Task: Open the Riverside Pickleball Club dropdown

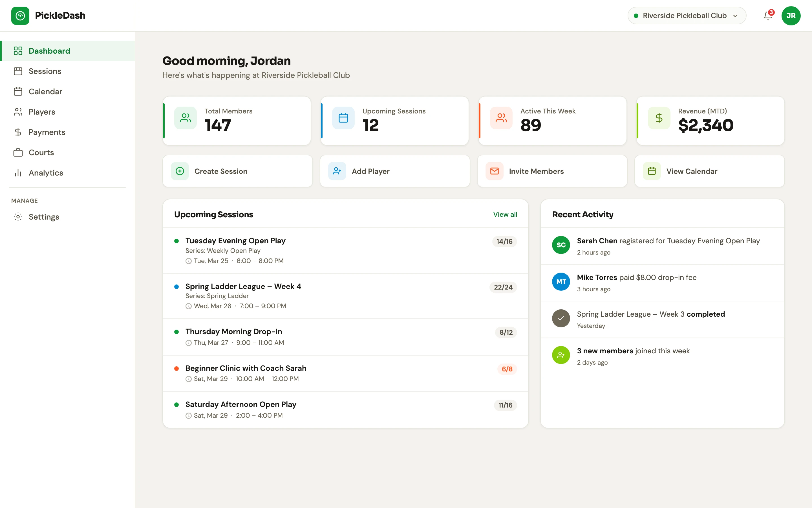Action: (687, 16)
